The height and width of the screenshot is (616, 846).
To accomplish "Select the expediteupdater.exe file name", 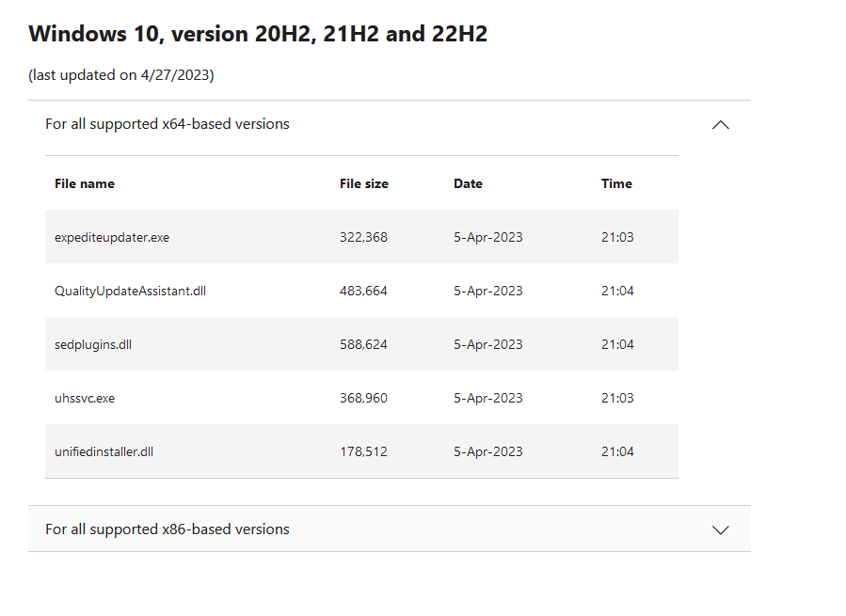I will click(x=112, y=237).
